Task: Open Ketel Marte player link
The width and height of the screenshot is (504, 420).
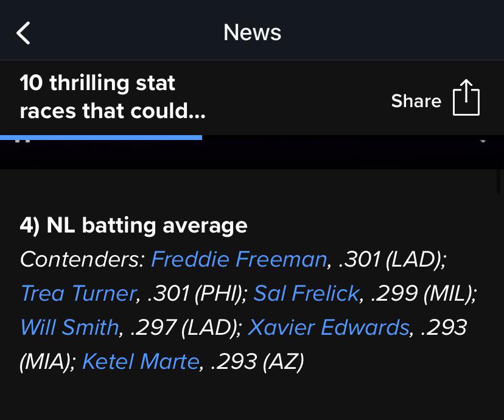Action: point(141,361)
